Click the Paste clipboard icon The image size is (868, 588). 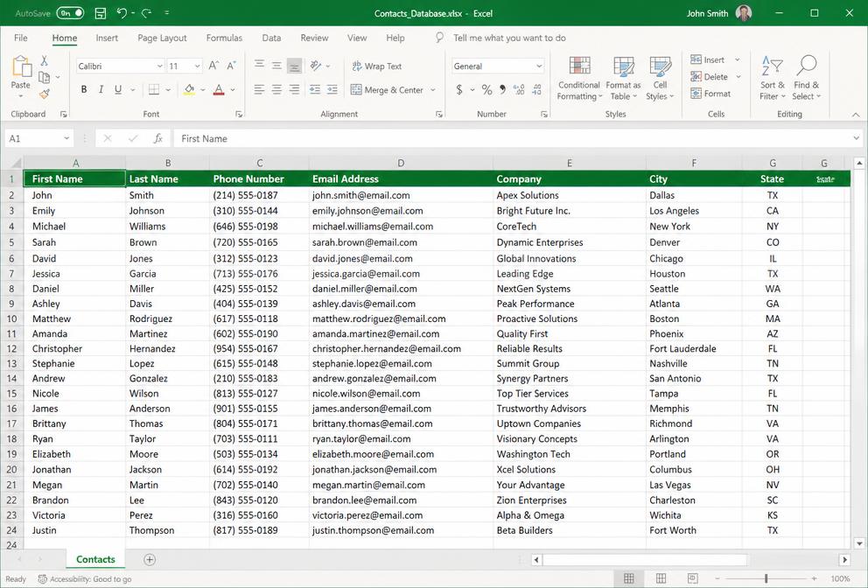(21, 66)
